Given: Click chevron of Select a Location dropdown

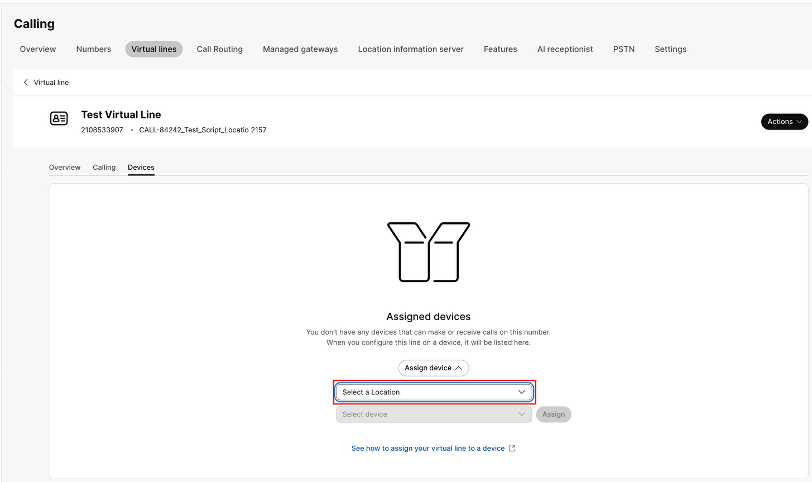Looking at the screenshot, I should pyautogui.click(x=521, y=392).
